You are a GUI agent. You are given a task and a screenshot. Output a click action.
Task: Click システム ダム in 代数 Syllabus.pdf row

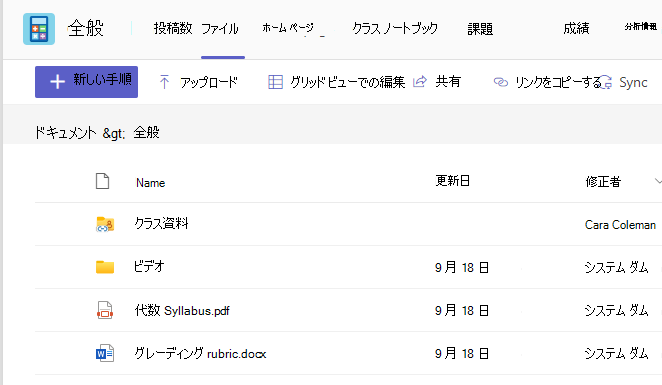[x=616, y=311]
